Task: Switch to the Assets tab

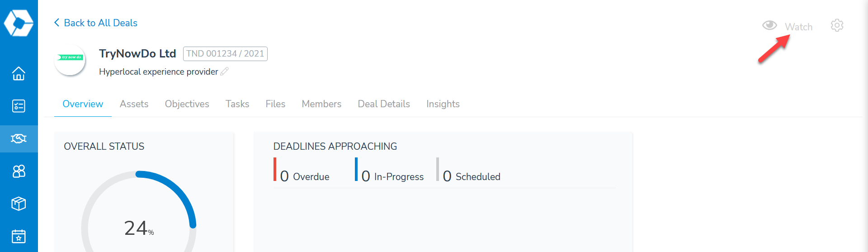Action: 134,104
